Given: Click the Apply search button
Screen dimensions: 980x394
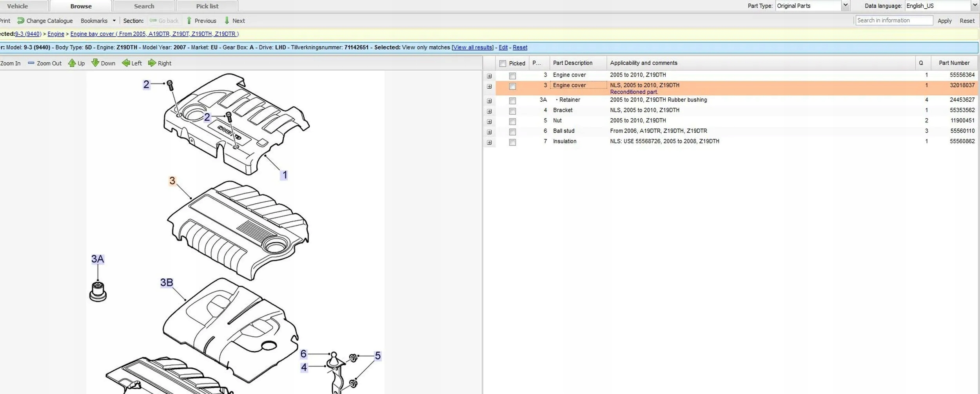Looking at the screenshot, I should [x=944, y=21].
